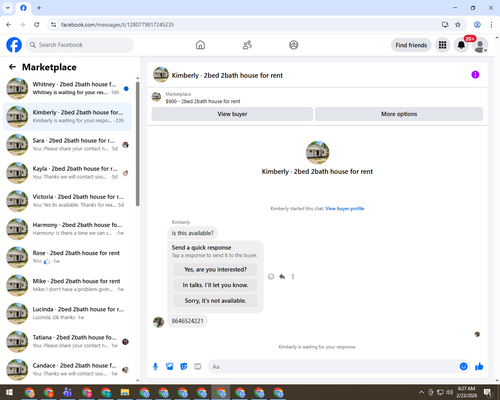Open a new browser tab
500x400 pixels.
tap(39, 8)
